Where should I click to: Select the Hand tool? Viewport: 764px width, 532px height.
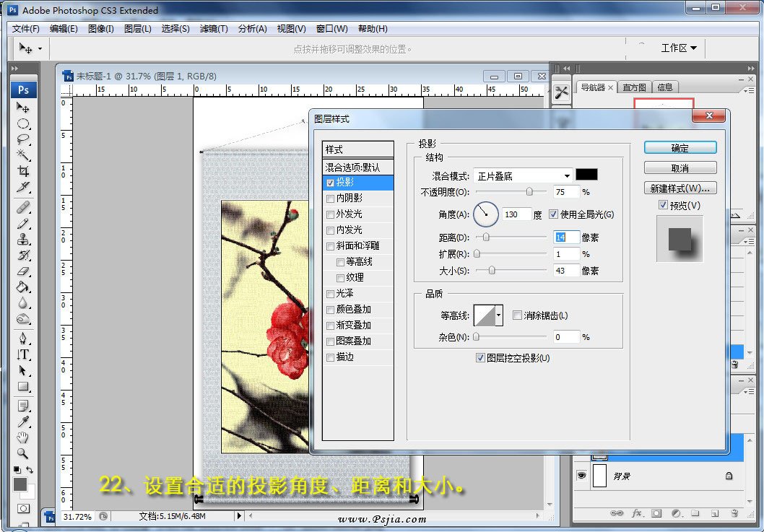[x=23, y=437]
